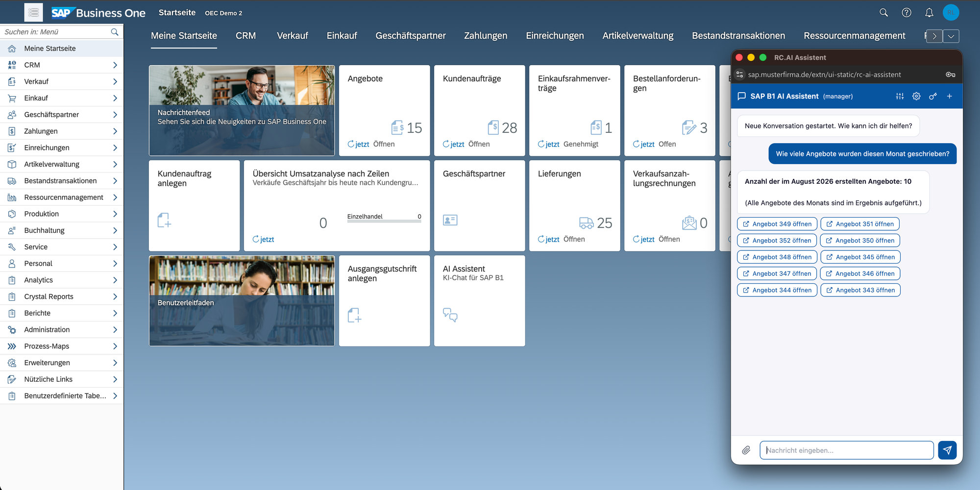Show next tabs with the right arrow

pos(934,36)
